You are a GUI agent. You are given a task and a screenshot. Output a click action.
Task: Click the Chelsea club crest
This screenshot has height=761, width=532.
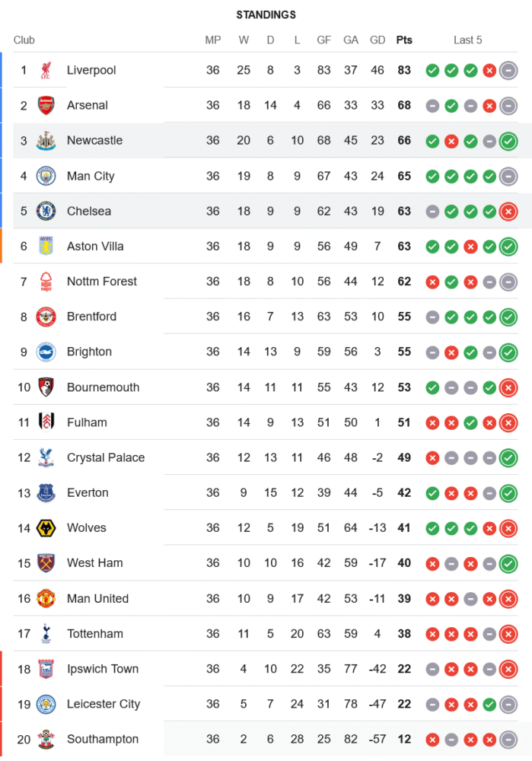(46, 211)
